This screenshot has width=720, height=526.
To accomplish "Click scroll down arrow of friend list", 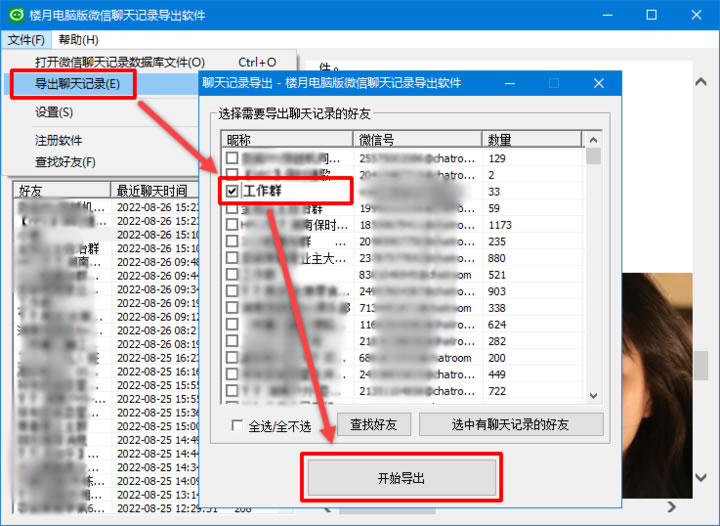I will point(593,395).
